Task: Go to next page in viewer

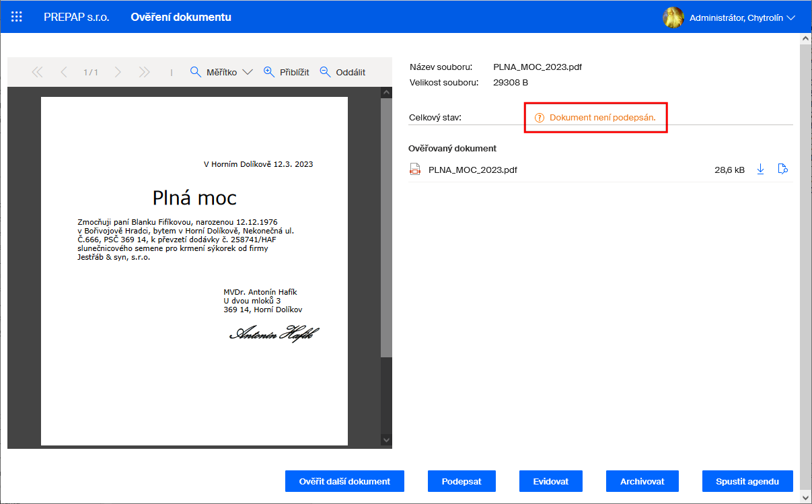Action: tap(118, 72)
